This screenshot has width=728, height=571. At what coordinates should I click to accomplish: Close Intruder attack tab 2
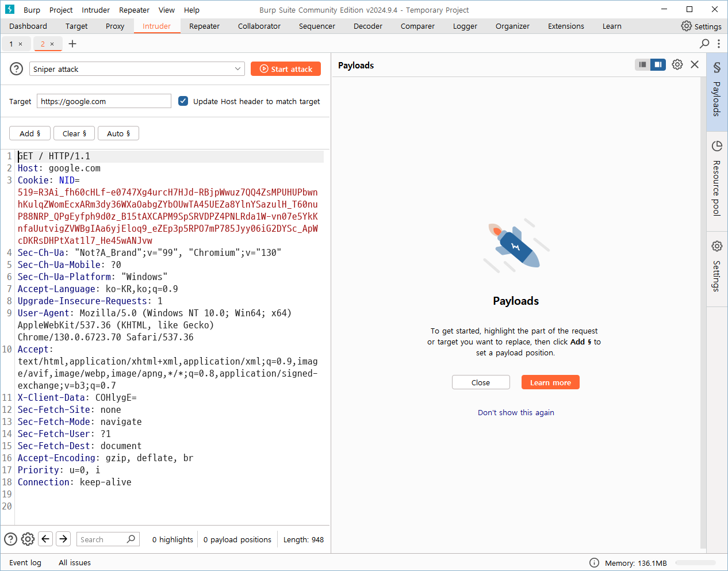[52, 44]
